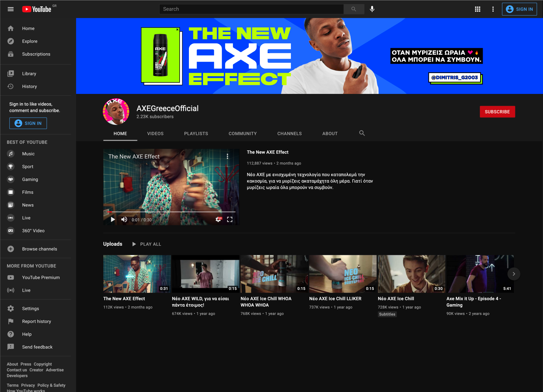Open Ice Chill WHOA WHOA WHOA thumbnail
543x392 pixels.
tap(274, 274)
